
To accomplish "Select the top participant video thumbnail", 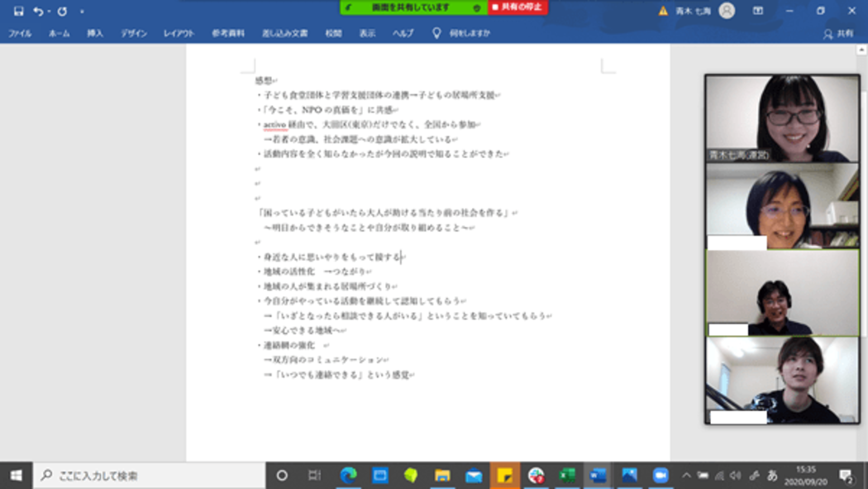I will pyautogui.click(x=782, y=118).
